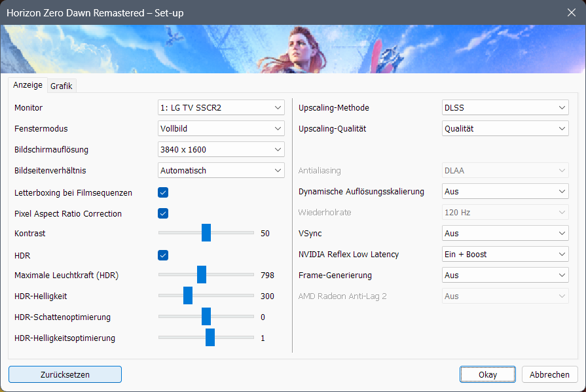
Task: Open the VSync dropdown
Action: coord(505,233)
